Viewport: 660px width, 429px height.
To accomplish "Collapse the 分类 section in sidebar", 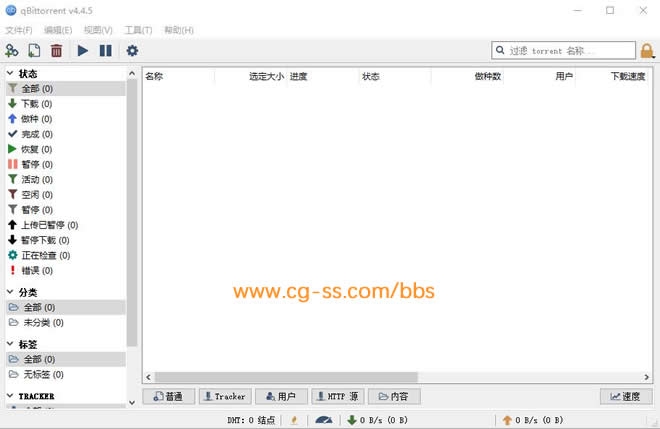I will coord(11,292).
